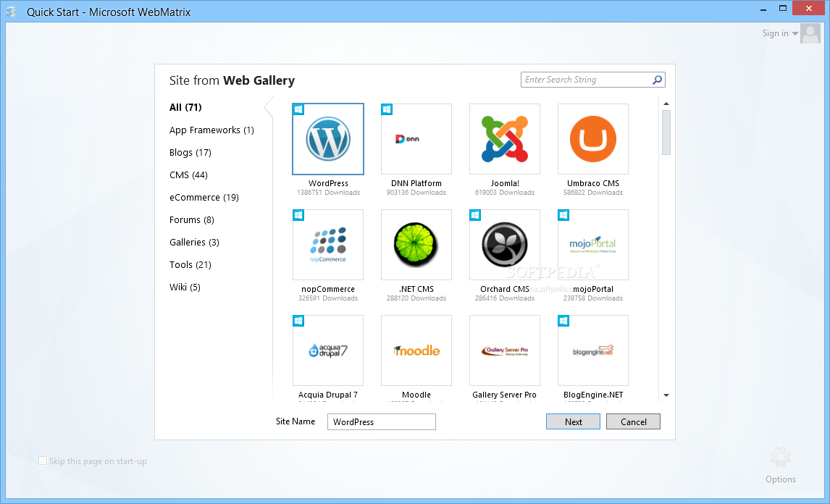Click the "903136 Downloads" text
Image resolution: width=830 pixels, height=504 pixels.
point(416,193)
